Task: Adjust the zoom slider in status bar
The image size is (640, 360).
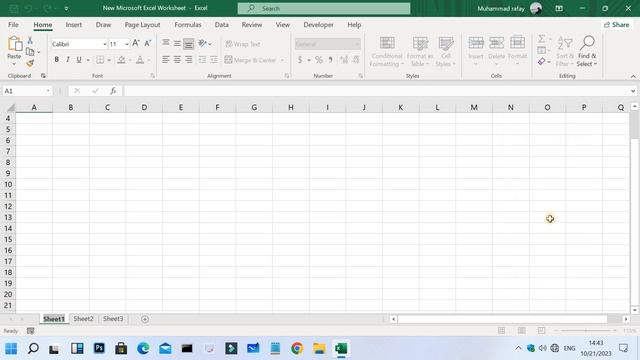Action: click(585, 330)
